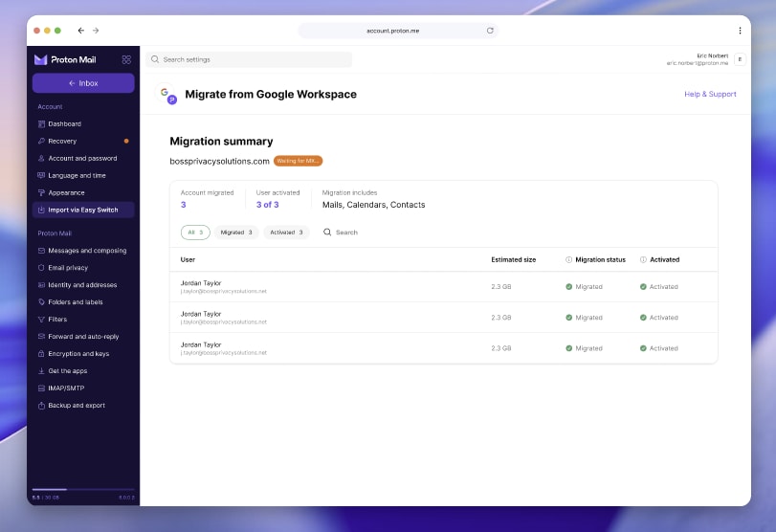Open the Proton apps grid switcher

(x=126, y=59)
